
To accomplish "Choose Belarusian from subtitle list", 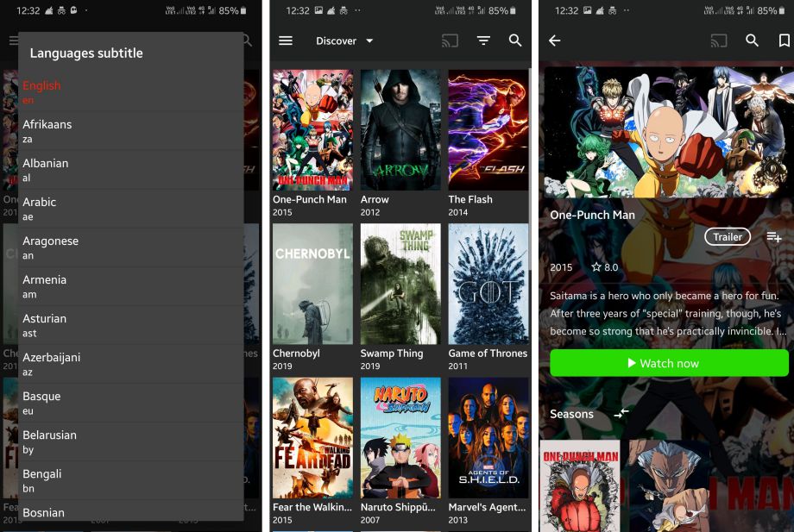I will tap(130, 442).
